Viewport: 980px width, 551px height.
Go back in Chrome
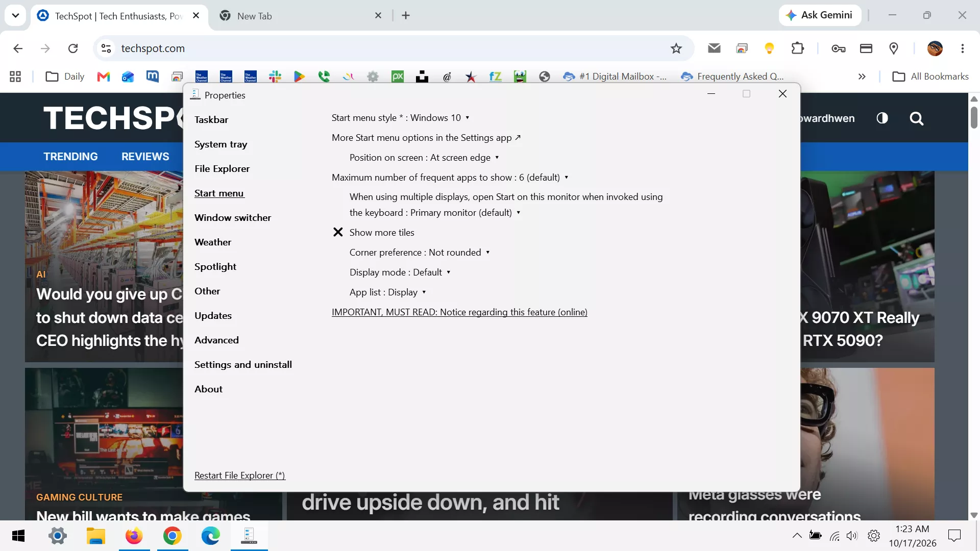click(18, 48)
